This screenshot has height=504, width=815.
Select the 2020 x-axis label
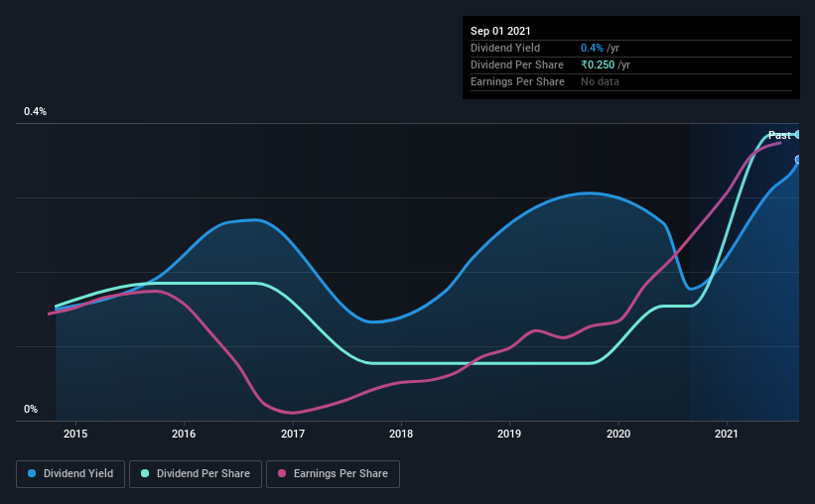click(618, 434)
